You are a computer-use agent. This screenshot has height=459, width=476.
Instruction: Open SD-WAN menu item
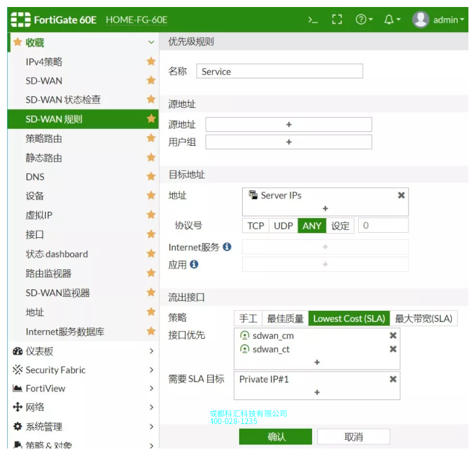44,80
